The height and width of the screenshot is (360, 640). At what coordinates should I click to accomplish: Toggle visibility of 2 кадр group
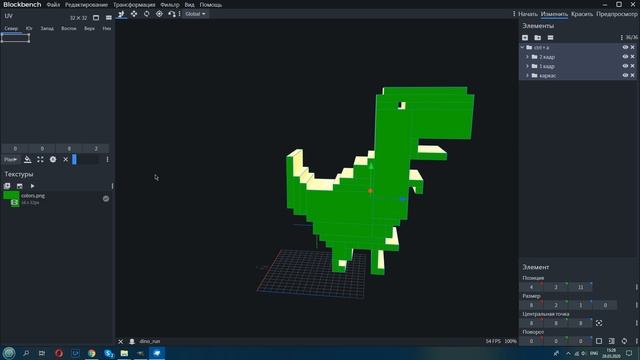625,57
